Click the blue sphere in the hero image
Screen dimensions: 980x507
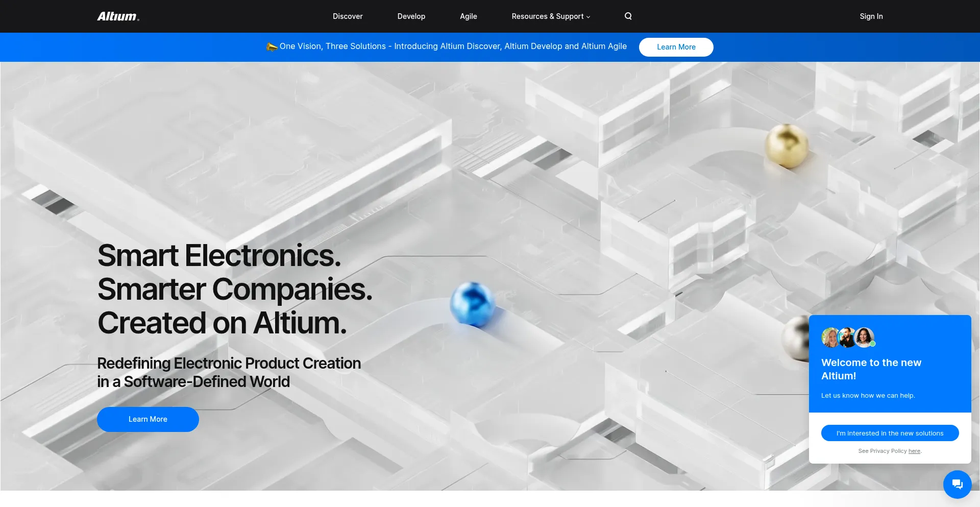(472, 304)
